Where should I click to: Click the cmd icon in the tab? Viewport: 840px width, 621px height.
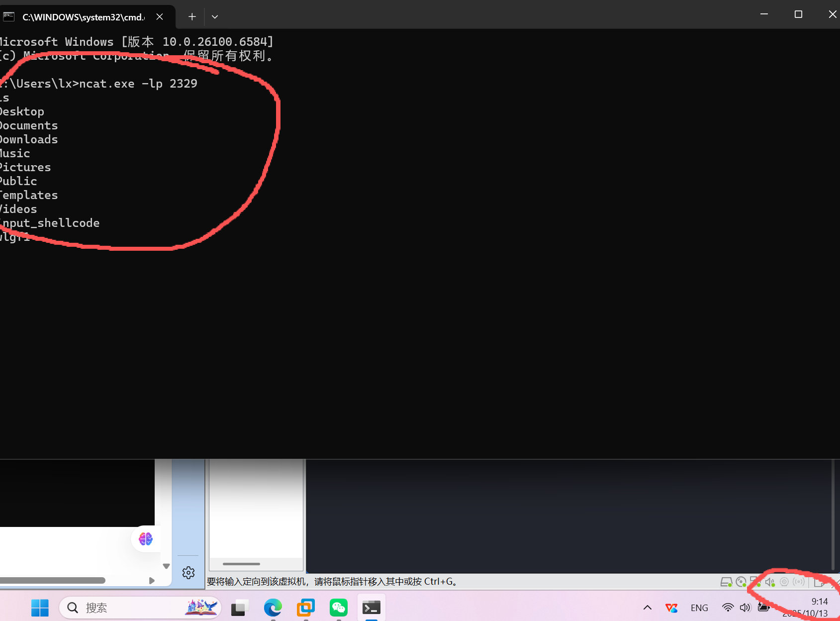(x=8, y=17)
